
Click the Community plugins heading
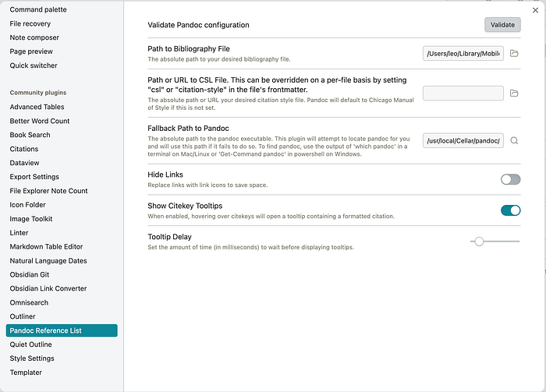coord(38,93)
